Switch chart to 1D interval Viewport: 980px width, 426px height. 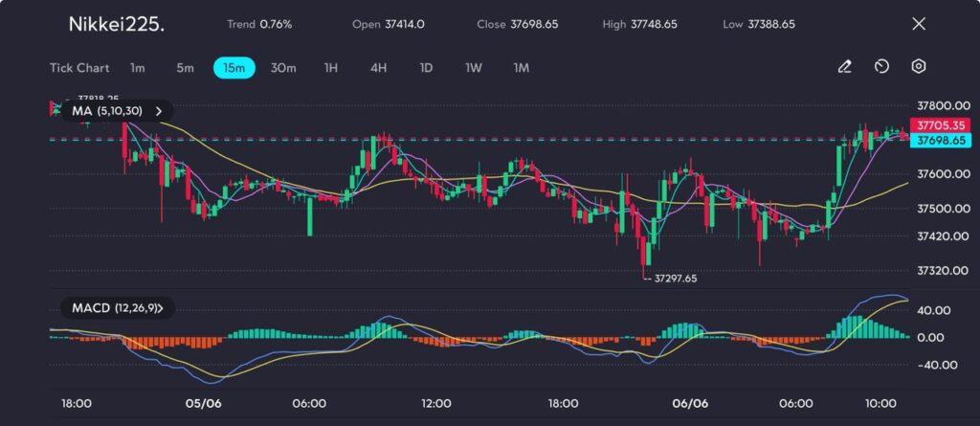(x=427, y=68)
